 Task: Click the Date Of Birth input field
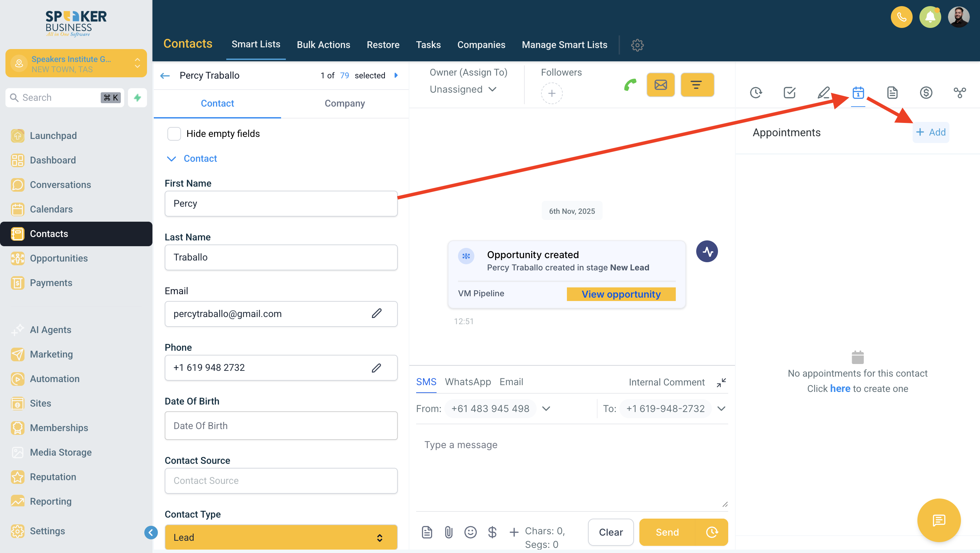point(281,426)
